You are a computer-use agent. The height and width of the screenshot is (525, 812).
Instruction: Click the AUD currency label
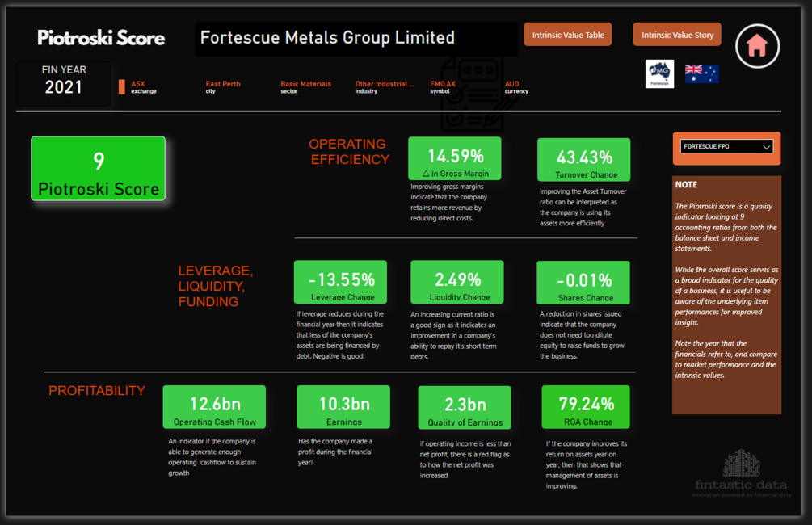click(x=516, y=87)
